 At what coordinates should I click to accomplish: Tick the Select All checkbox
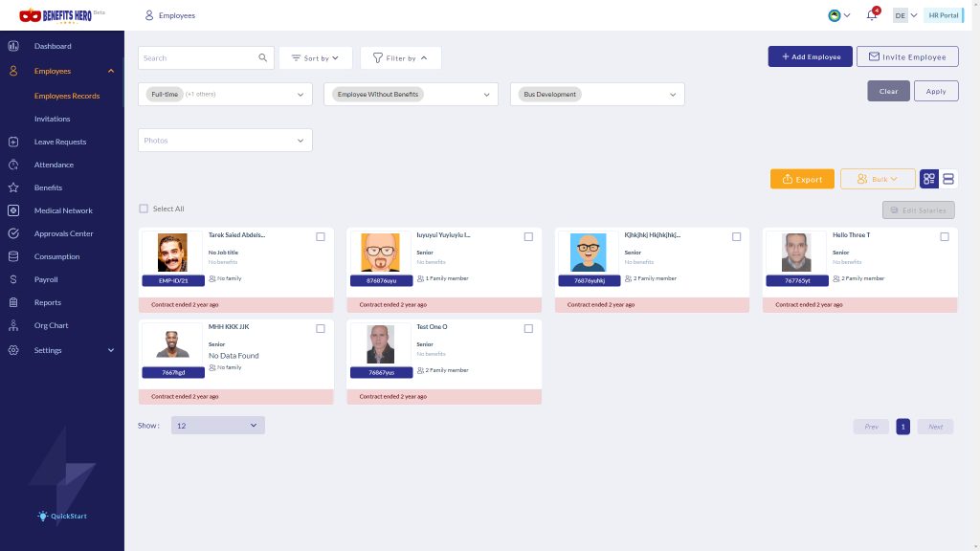pyautogui.click(x=144, y=209)
